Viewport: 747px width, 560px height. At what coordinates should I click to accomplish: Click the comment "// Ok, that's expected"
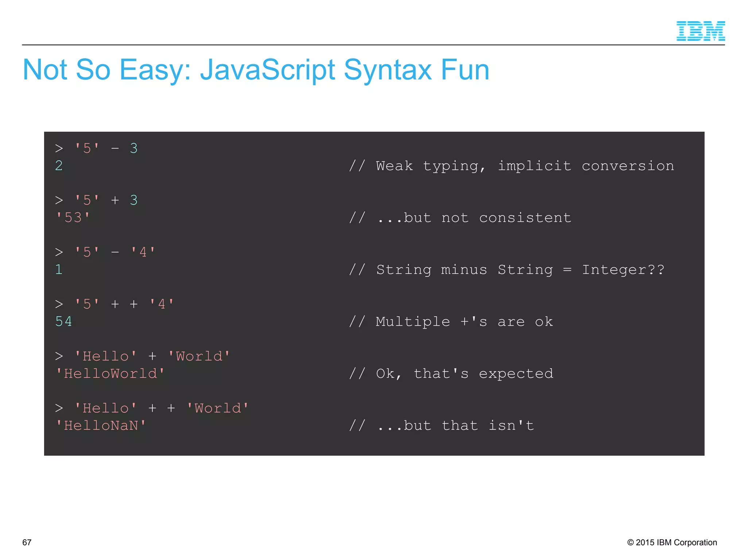(x=451, y=374)
